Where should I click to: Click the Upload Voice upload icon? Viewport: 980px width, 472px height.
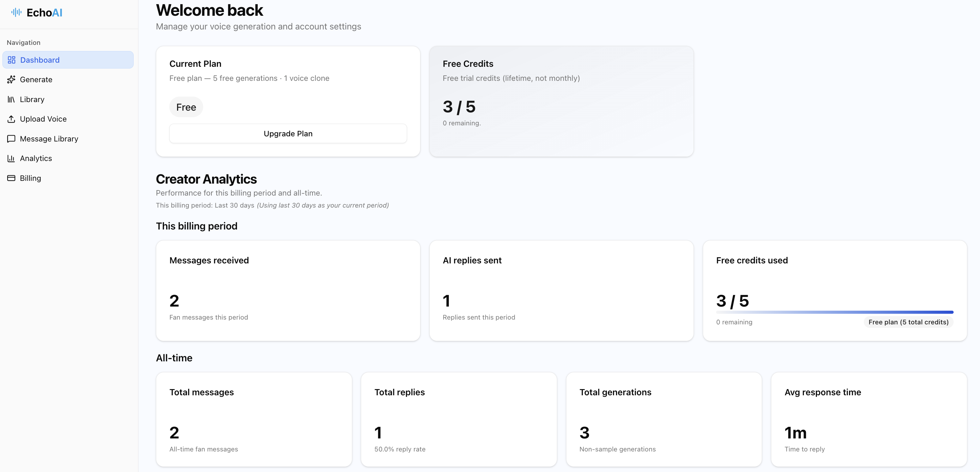point(11,119)
